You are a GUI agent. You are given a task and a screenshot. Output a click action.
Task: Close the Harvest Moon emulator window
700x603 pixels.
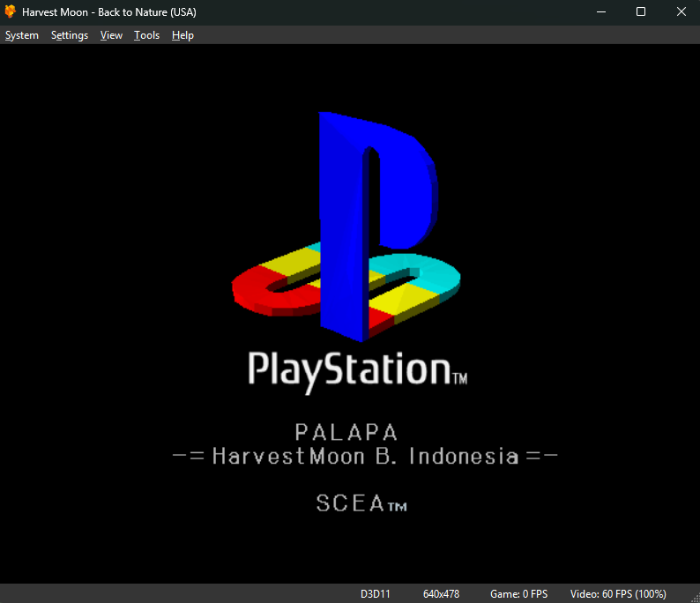[681, 12]
